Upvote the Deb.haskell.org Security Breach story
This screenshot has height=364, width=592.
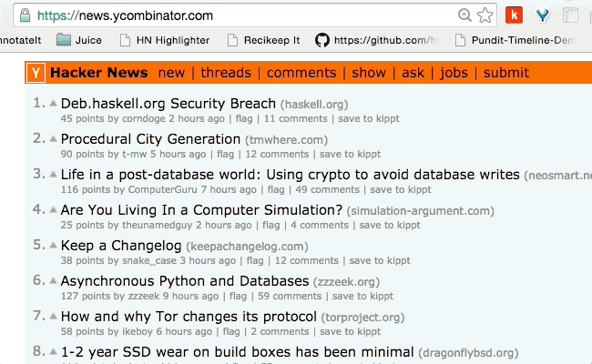click(x=52, y=104)
